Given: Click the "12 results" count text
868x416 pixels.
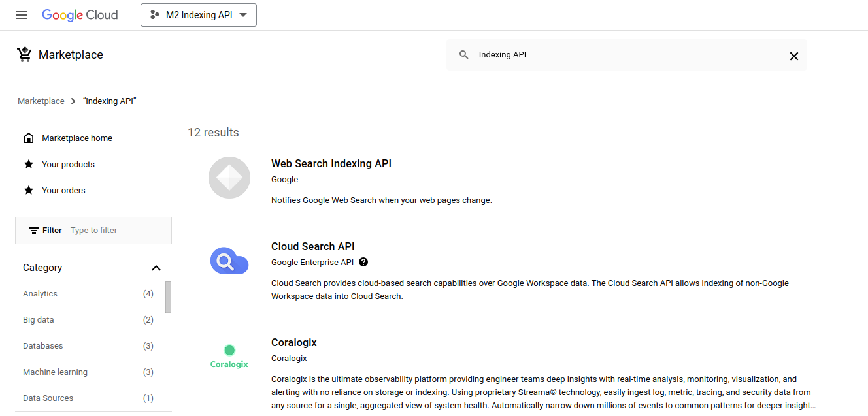Looking at the screenshot, I should click(x=214, y=133).
